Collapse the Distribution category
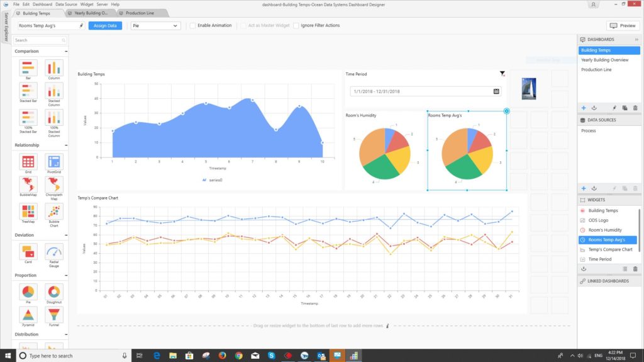This screenshot has width=644, height=362. tap(66, 334)
